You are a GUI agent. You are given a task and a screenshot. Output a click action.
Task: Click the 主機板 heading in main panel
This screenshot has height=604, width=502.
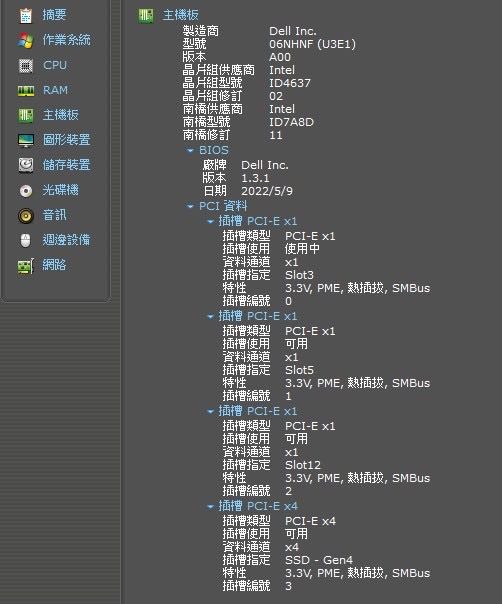[x=180, y=15]
